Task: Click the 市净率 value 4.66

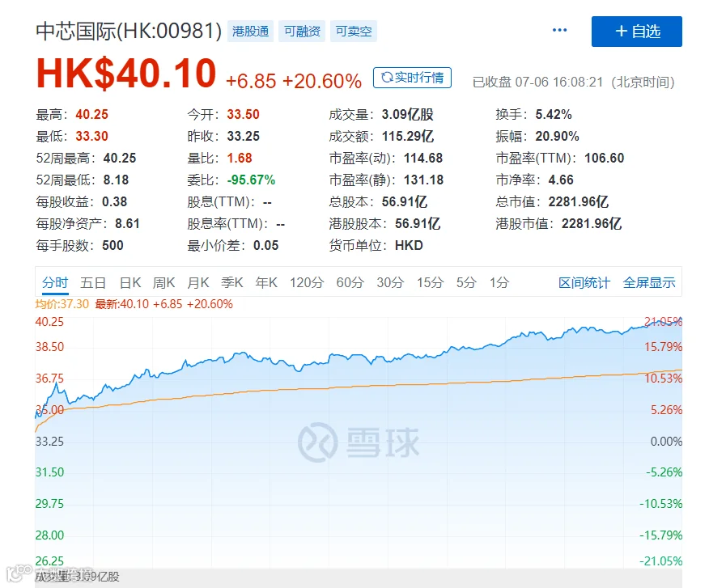Action: pos(561,180)
